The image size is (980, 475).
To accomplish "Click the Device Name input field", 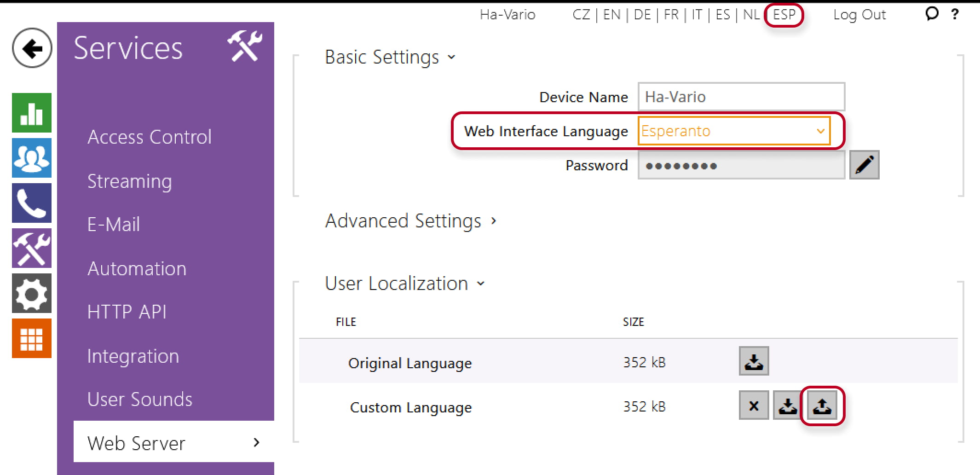I will [x=741, y=97].
